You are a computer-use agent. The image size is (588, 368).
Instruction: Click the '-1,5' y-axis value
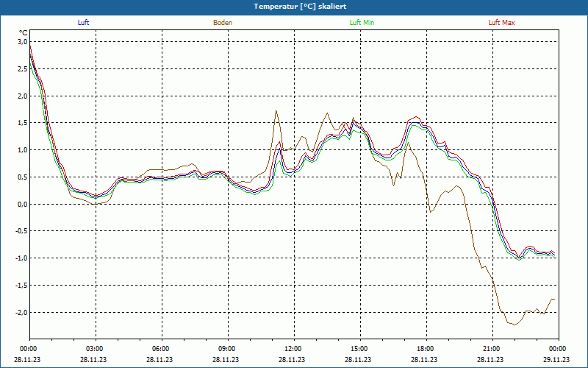tap(22, 285)
